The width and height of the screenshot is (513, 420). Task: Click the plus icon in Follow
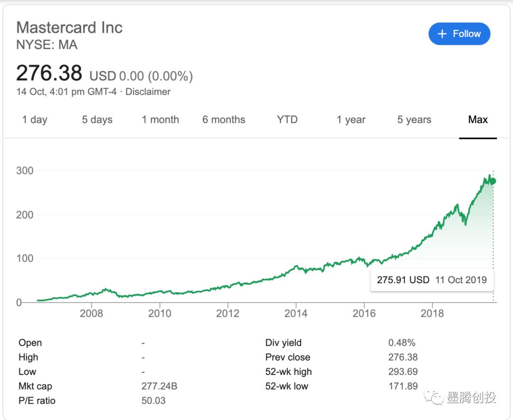[442, 34]
